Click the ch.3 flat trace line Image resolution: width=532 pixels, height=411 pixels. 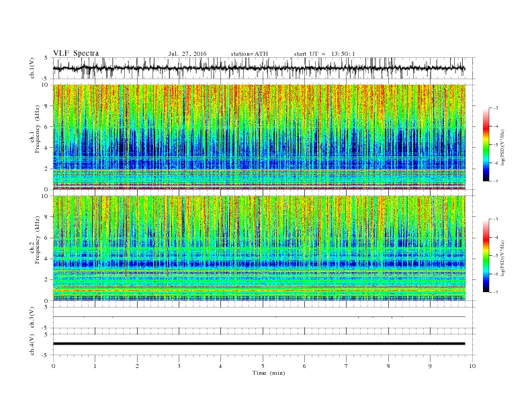click(259, 317)
